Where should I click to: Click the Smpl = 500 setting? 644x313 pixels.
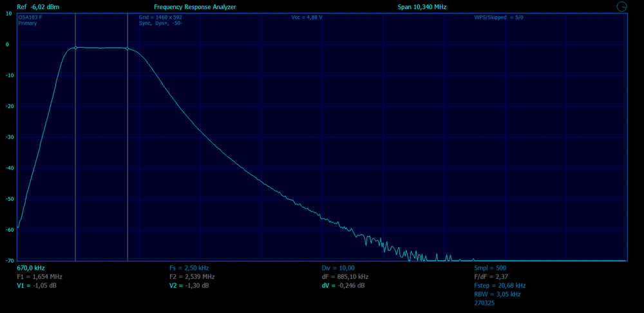click(x=490, y=267)
